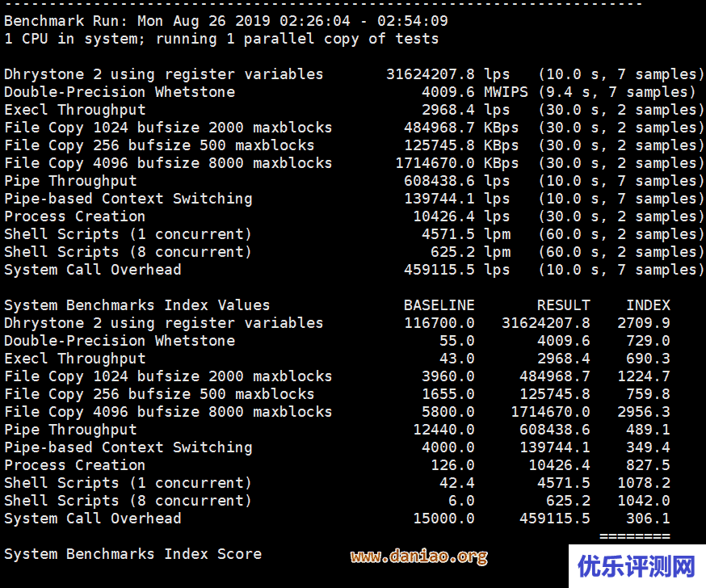Click the 优乐评测网 watermark text

636,565
